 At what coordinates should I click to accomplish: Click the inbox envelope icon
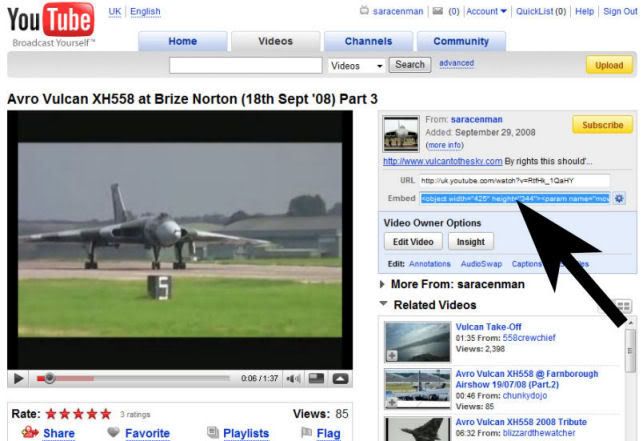[x=436, y=11]
